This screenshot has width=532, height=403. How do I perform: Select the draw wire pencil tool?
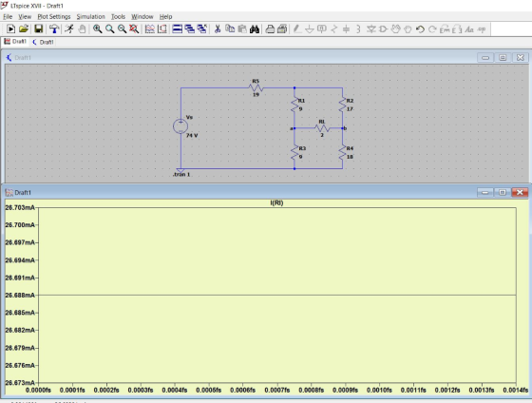[x=296, y=29]
